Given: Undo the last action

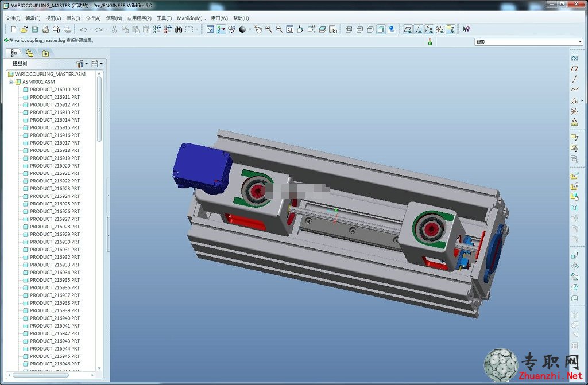Looking at the screenshot, I should 83,29.
